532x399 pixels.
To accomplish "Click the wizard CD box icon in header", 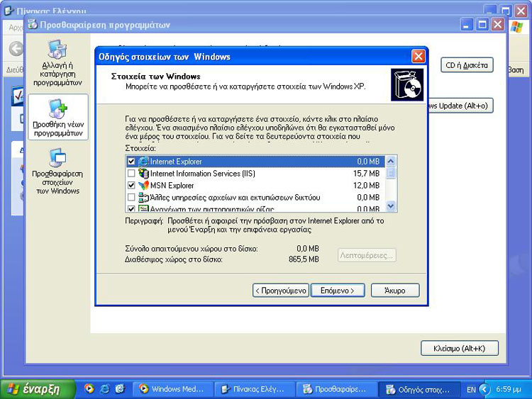I will click(x=407, y=85).
